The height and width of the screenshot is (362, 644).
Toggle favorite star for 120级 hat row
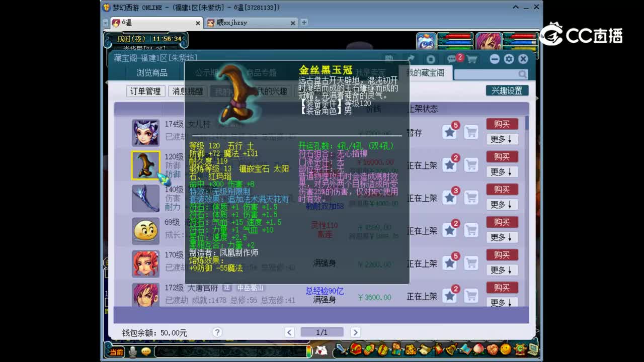450,165
